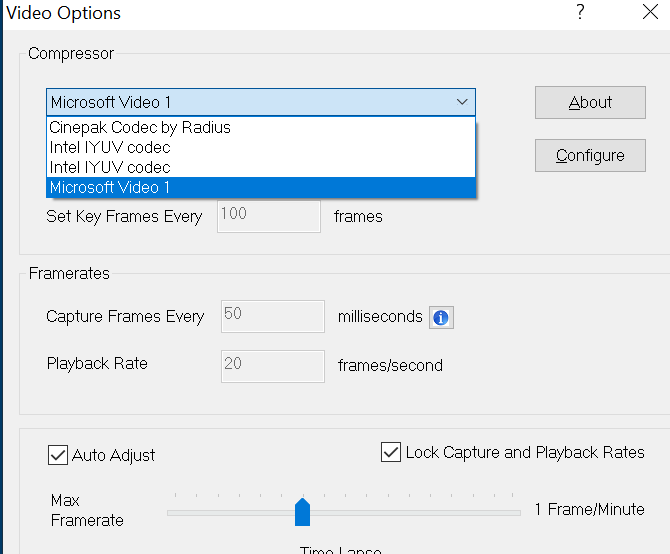670x554 pixels.
Task: Choose the second Intel IYUV codec entry
Action: (261, 167)
